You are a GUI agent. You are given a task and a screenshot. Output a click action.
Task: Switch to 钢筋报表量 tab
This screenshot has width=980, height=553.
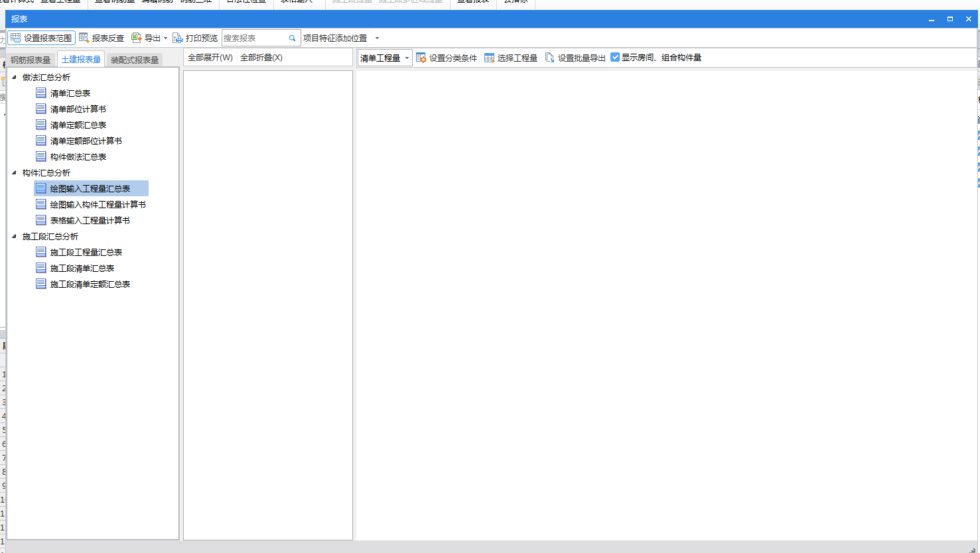[x=31, y=60]
